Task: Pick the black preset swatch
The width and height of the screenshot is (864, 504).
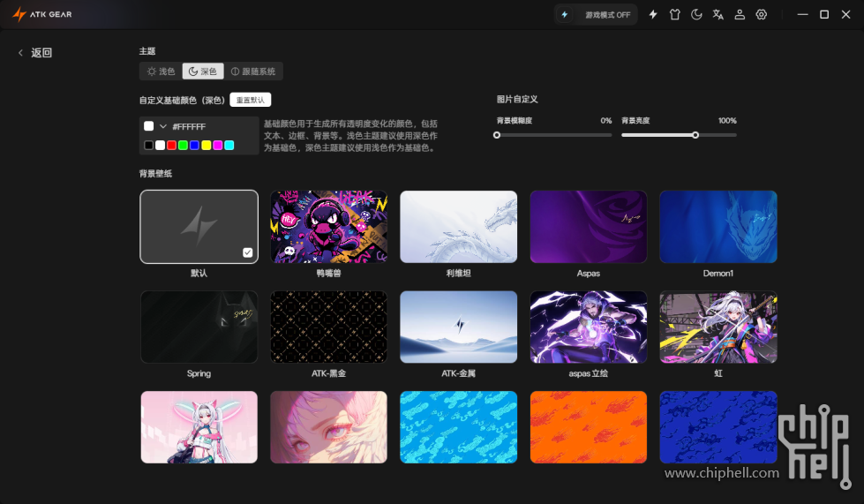Action: pyautogui.click(x=149, y=146)
